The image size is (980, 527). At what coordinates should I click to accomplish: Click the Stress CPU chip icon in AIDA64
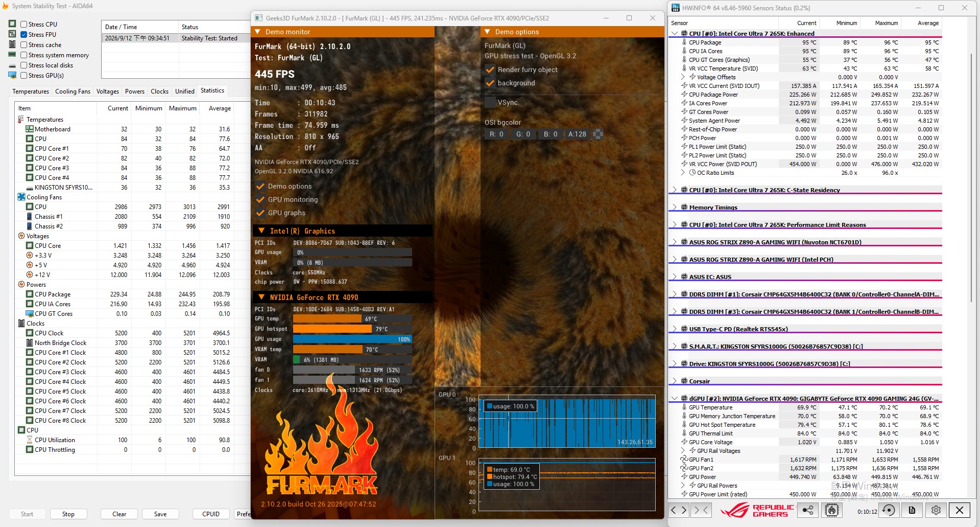[x=12, y=24]
